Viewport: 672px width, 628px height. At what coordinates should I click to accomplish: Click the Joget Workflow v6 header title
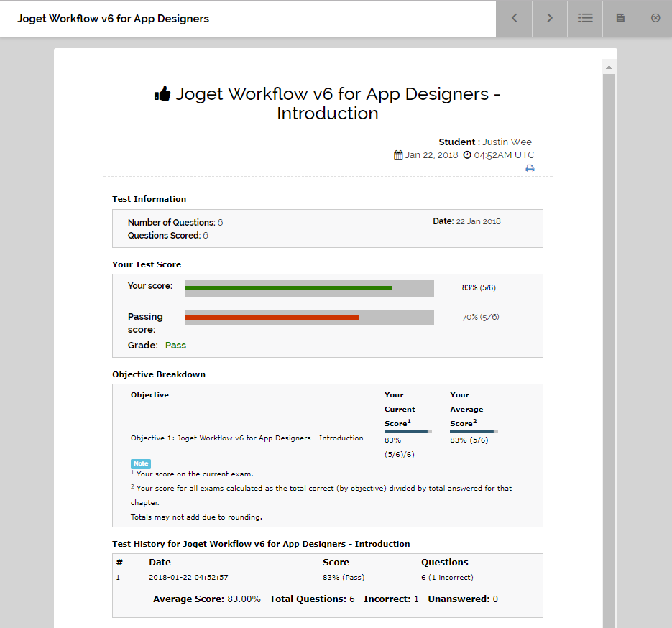pyautogui.click(x=113, y=19)
